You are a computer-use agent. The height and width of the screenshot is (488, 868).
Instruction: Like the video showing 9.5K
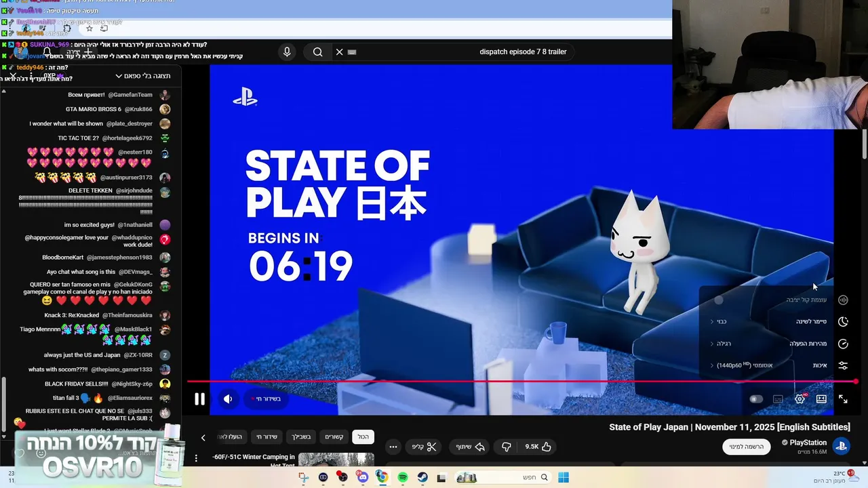[538, 447]
